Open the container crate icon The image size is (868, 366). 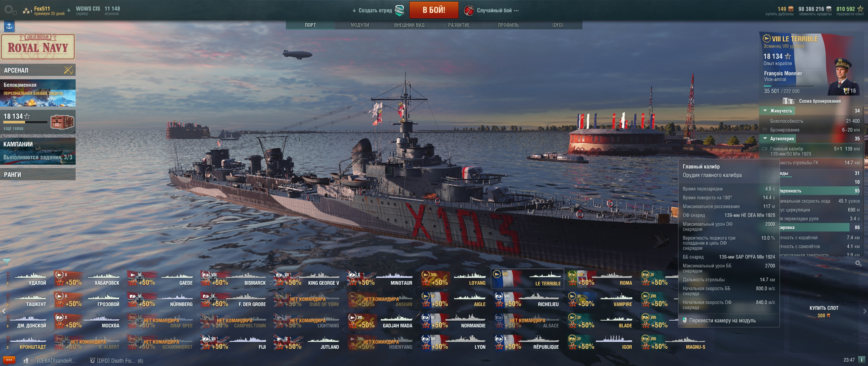tap(62, 122)
